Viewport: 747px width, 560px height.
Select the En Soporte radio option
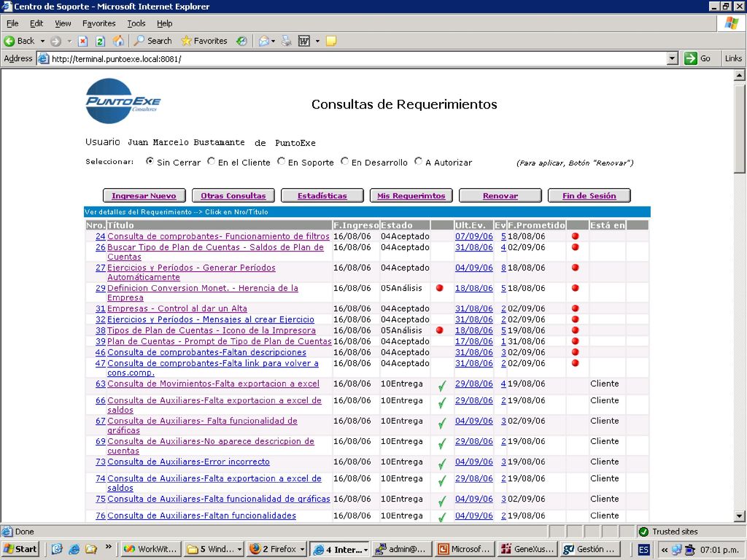[x=281, y=161]
